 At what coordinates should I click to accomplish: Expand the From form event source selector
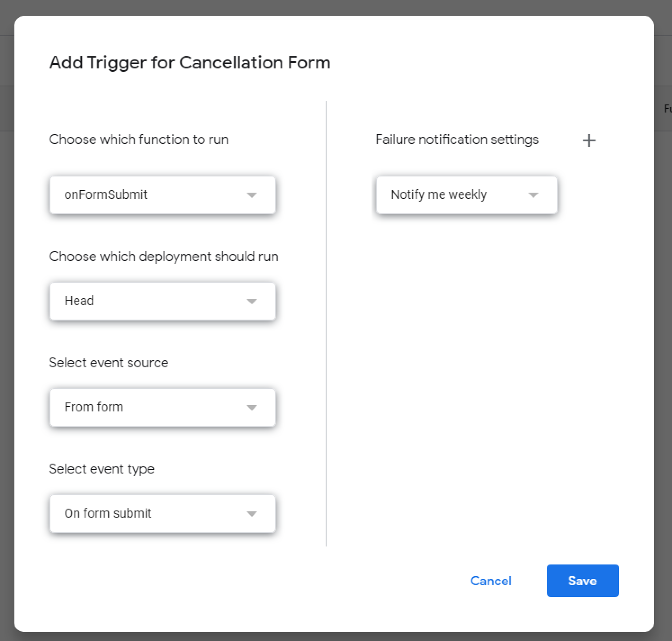(162, 407)
